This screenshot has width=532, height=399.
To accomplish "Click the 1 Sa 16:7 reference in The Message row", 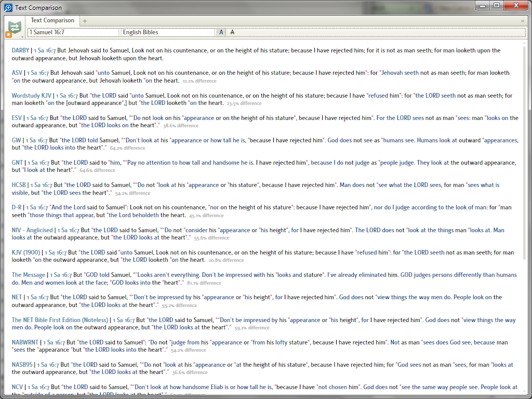I will tap(61, 275).
